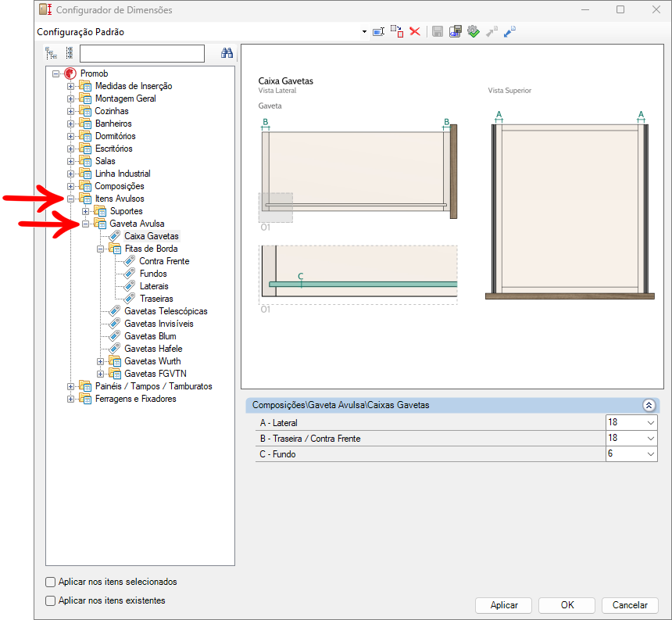Viewport: 672px width, 620px height.
Task: Click the tag icon beside Gavetas Telescópicas
Action: point(114,311)
